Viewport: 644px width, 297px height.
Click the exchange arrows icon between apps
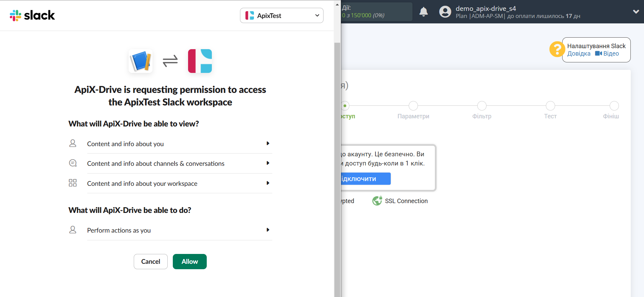coord(170,61)
